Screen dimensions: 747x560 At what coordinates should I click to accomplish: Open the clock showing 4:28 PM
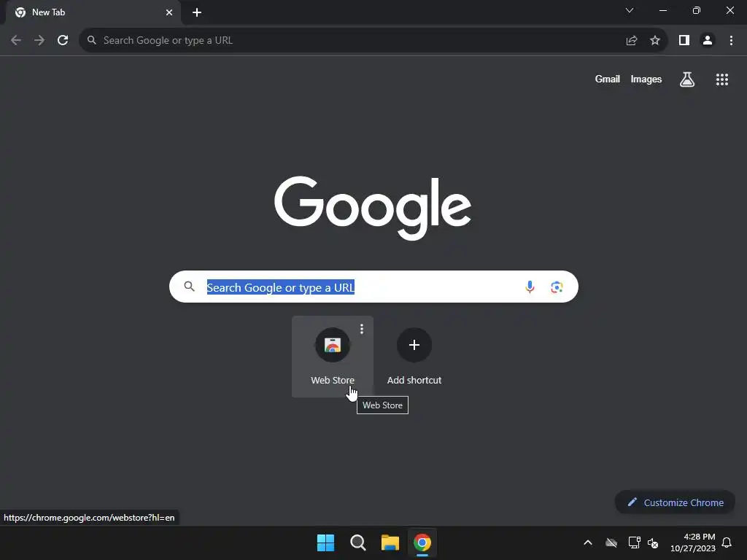[x=693, y=542]
